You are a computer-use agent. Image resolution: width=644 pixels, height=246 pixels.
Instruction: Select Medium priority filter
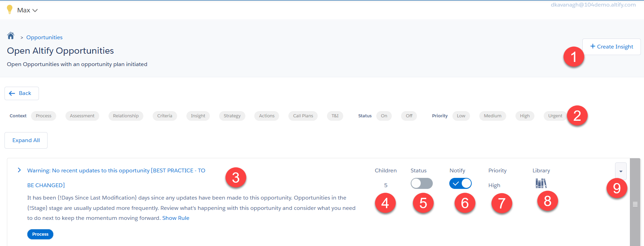click(492, 116)
